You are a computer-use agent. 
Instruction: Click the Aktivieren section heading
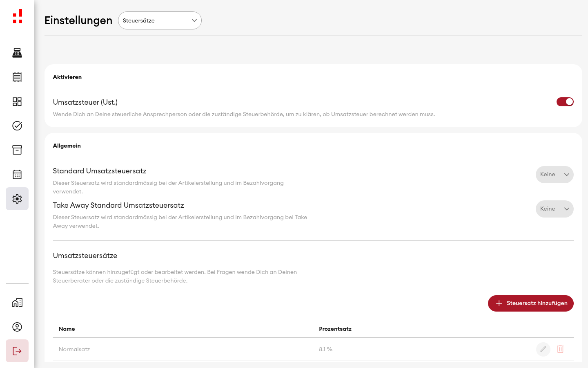point(67,77)
